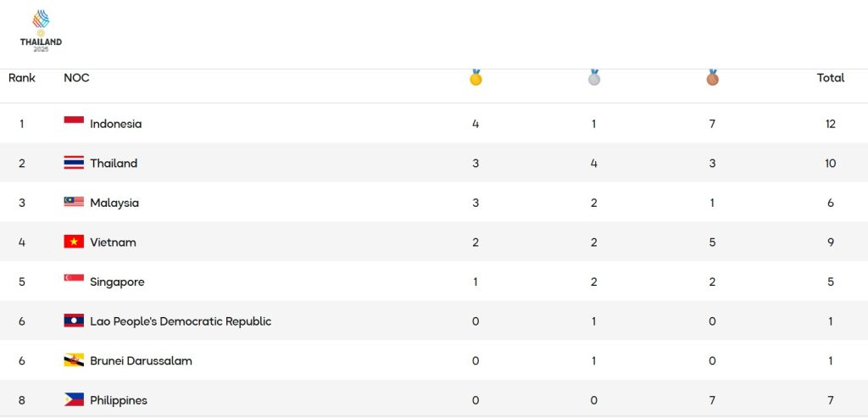This screenshot has width=868, height=418.
Task: Click Vietnam's rank number 4
Action: pos(22,242)
